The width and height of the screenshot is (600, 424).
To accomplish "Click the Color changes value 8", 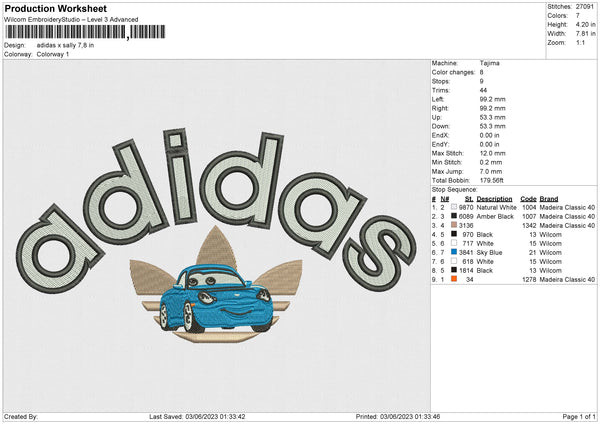I will [481, 72].
